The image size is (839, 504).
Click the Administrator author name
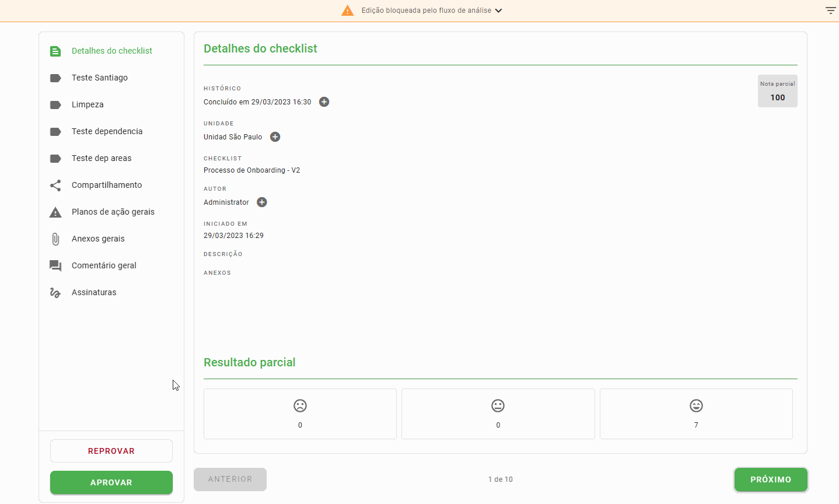226,202
